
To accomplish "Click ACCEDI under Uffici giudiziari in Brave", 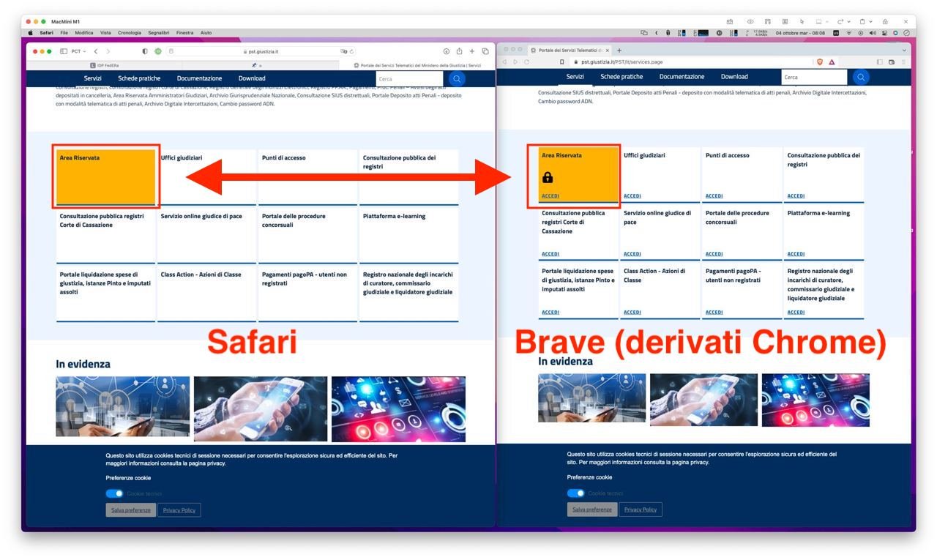I will coord(632,196).
